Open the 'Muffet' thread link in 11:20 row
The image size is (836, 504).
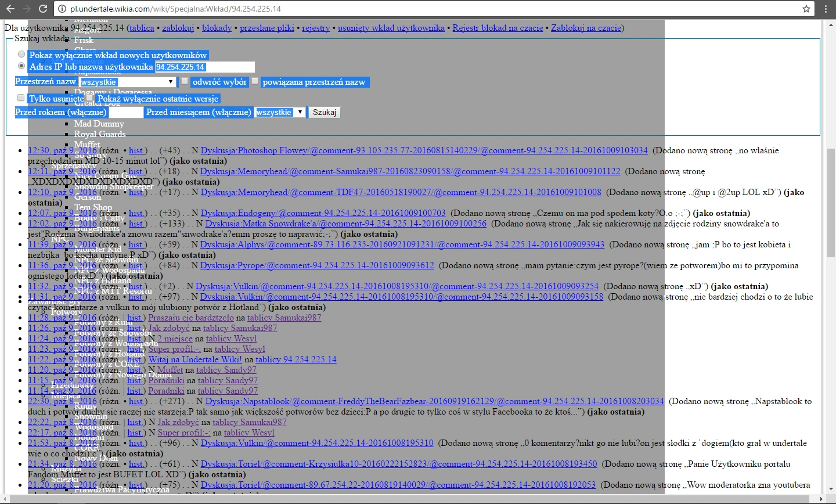[170, 370]
